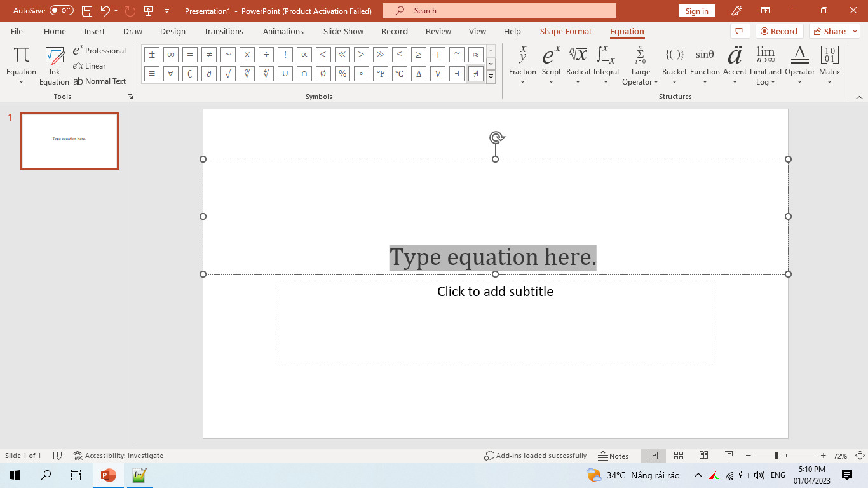Image resolution: width=868 pixels, height=488 pixels.
Task: Click the Record button at top right
Action: pos(780,31)
